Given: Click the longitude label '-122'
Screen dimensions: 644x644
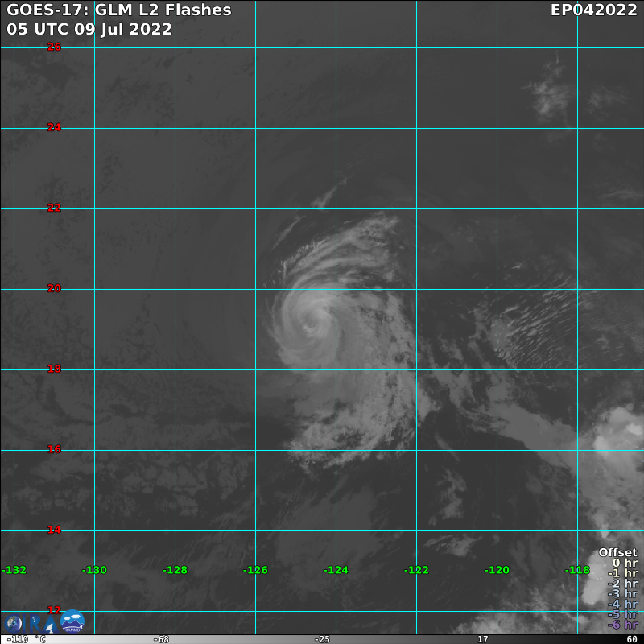Looking at the screenshot, I should [416, 570].
